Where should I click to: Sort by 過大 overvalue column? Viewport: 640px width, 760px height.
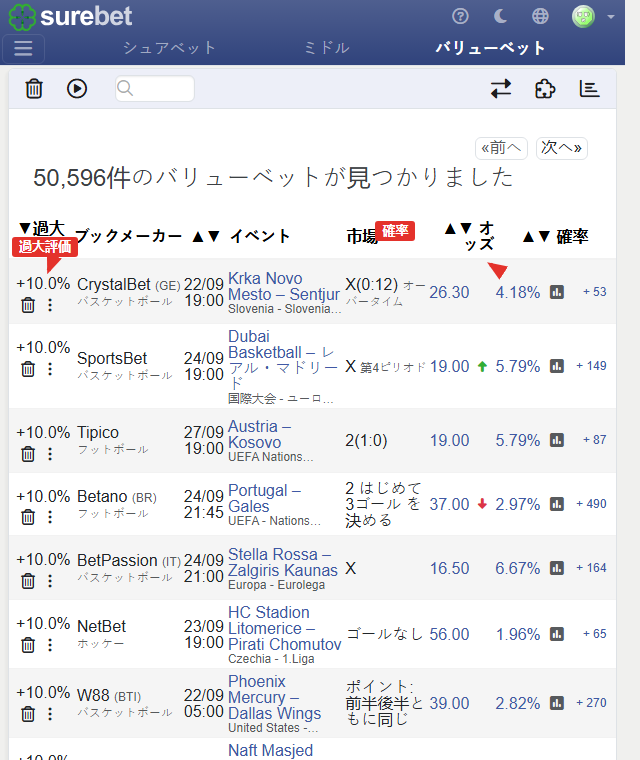42,228
